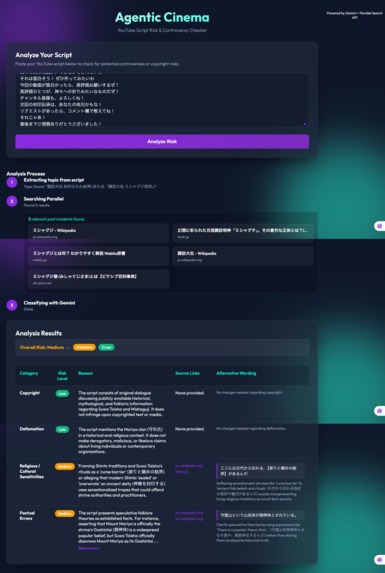385x573 pixels.
Task: Click the 2 Low risk badge
Action: click(106, 347)
